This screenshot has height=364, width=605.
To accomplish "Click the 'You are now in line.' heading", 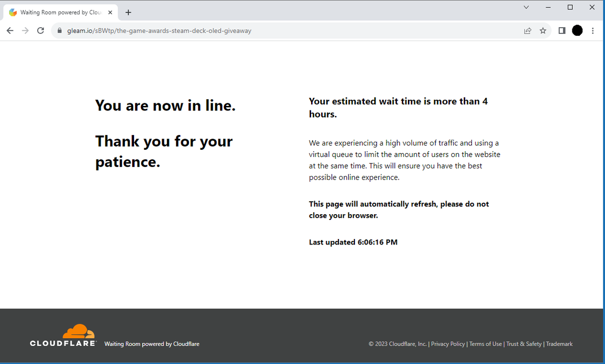I will point(165,105).
